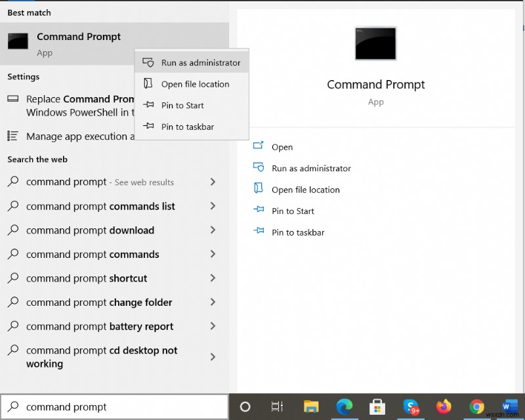Choose Run as administrator in context menu
The width and height of the screenshot is (525, 420).
click(200, 63)
